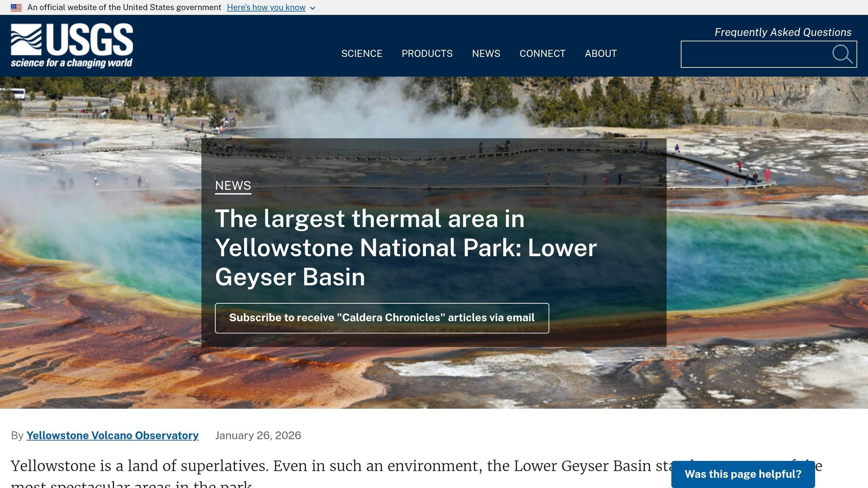Expand the "Here's how you know" chevron
The height and width of the screenshot is (488, 868).
point(313,8)
